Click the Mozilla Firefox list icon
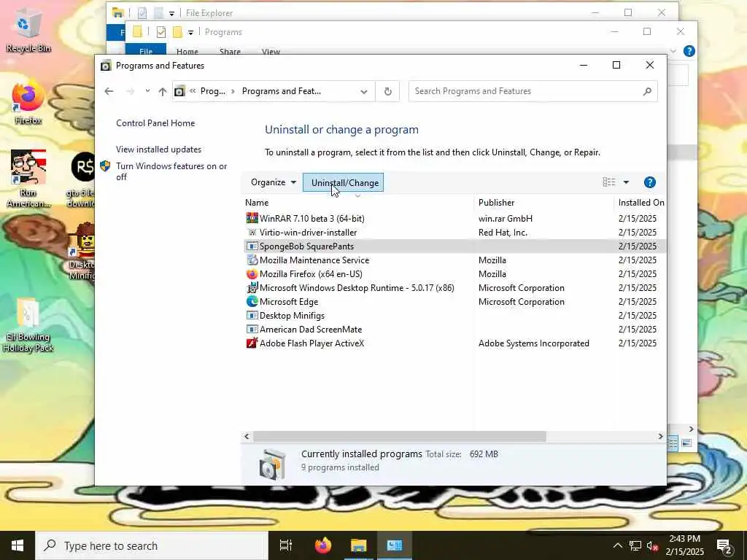This screenshot has width=747, height=560. click(252, 274)
